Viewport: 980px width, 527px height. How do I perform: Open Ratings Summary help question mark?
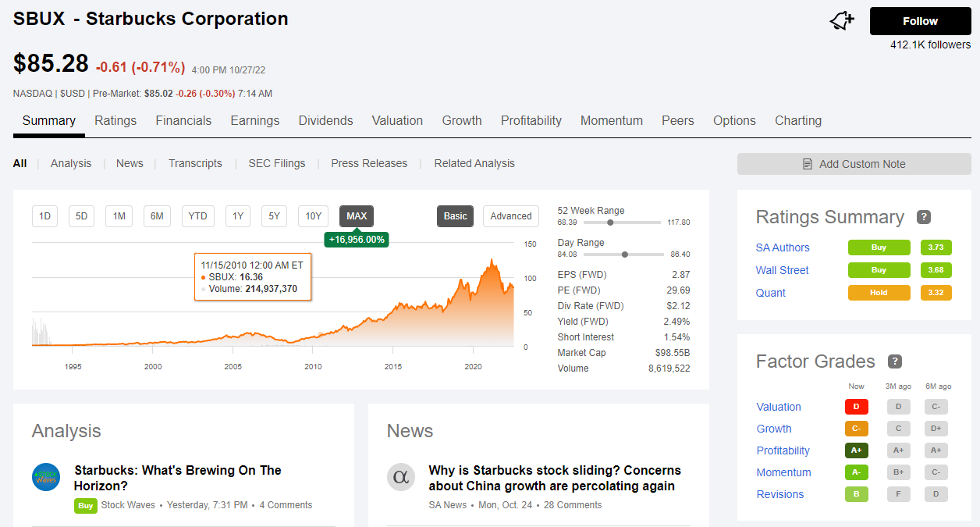click(924, 217)
